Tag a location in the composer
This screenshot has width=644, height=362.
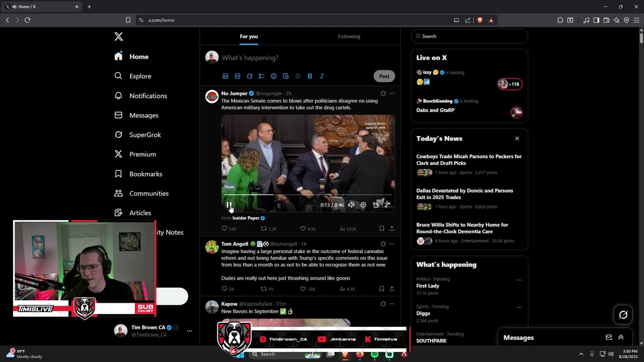coord(298,76)
